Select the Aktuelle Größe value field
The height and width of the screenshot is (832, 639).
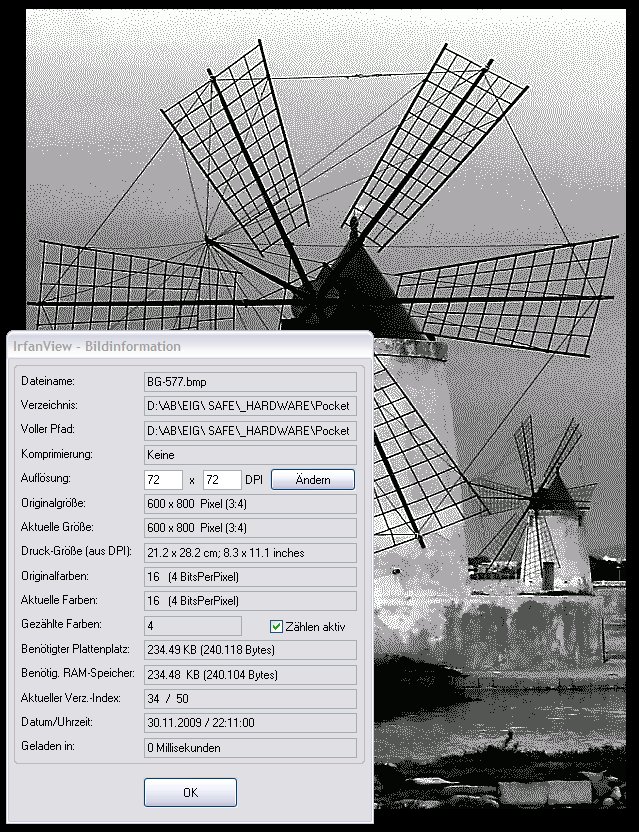(250, 528)
